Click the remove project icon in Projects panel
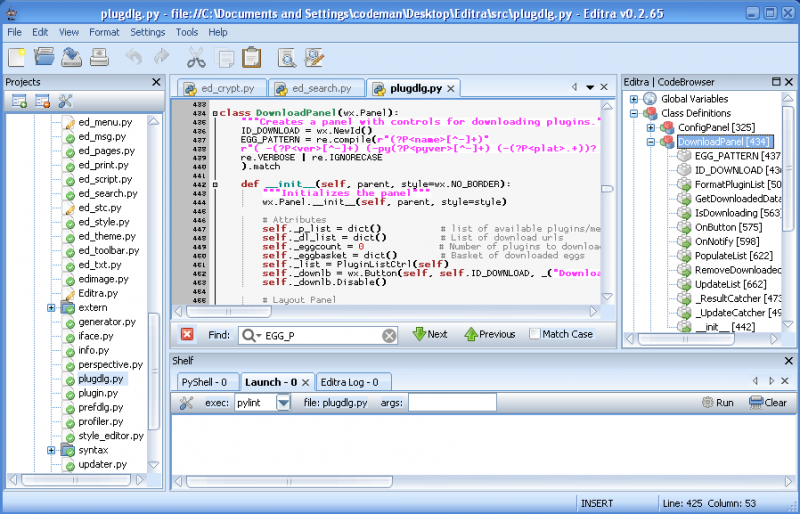 (42, 101)
